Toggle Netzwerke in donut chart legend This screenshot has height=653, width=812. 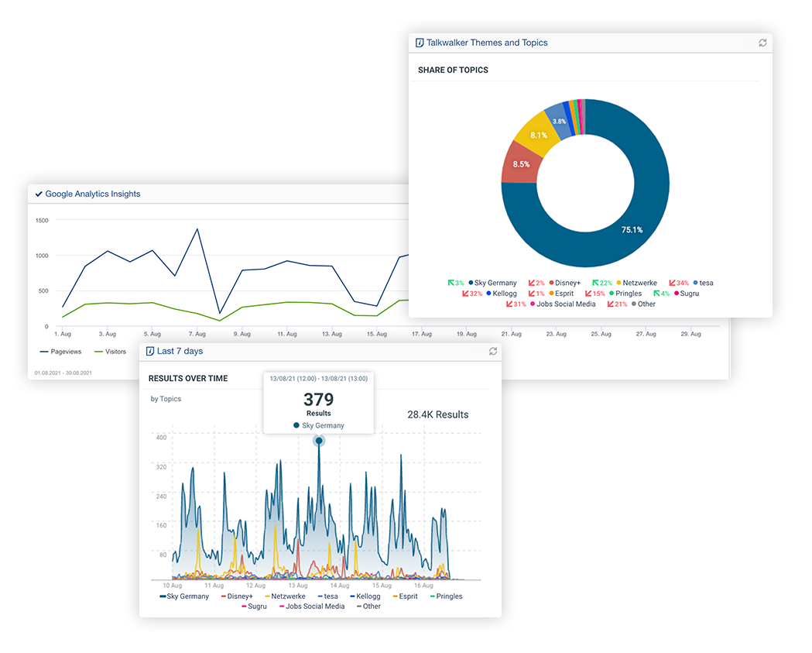636,283
